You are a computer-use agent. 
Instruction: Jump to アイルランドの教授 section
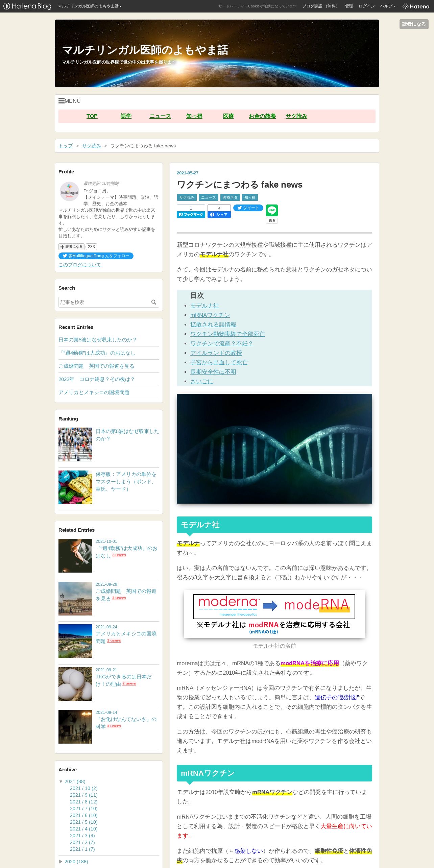[x=216, y=353]
